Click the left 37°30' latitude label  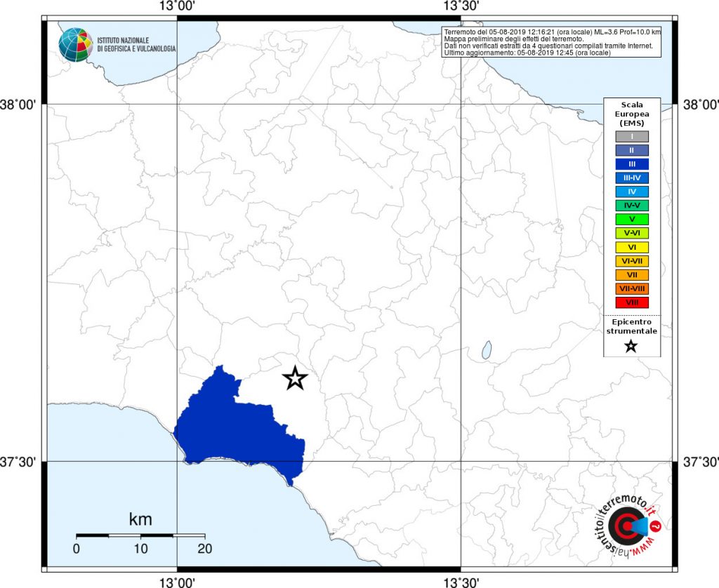18,462
